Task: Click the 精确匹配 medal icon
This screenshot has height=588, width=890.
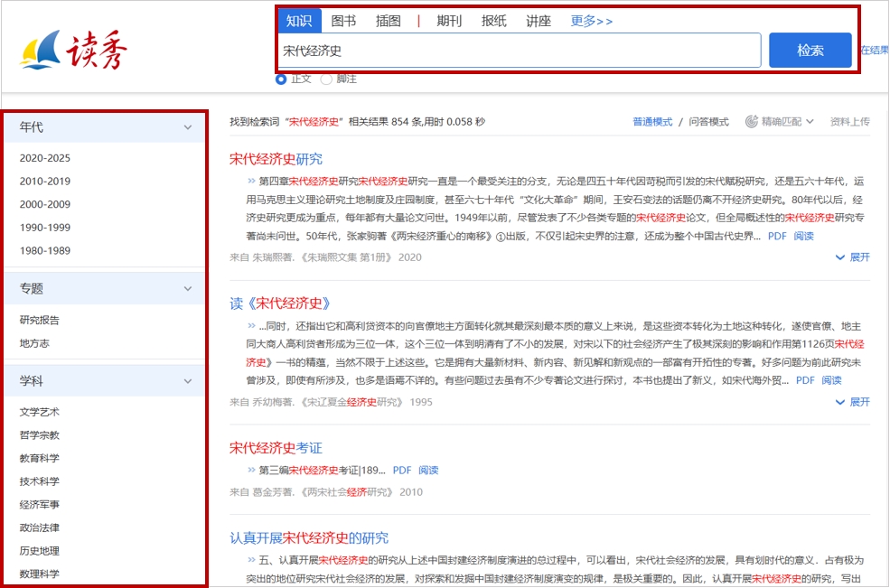Action: (751, 122)
